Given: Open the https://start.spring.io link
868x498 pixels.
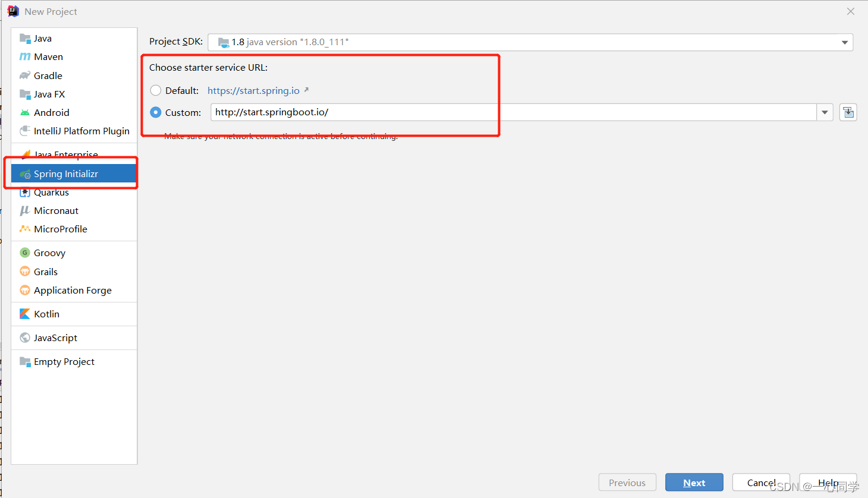Looking at the screenshot, I should (x=253, y=90).
